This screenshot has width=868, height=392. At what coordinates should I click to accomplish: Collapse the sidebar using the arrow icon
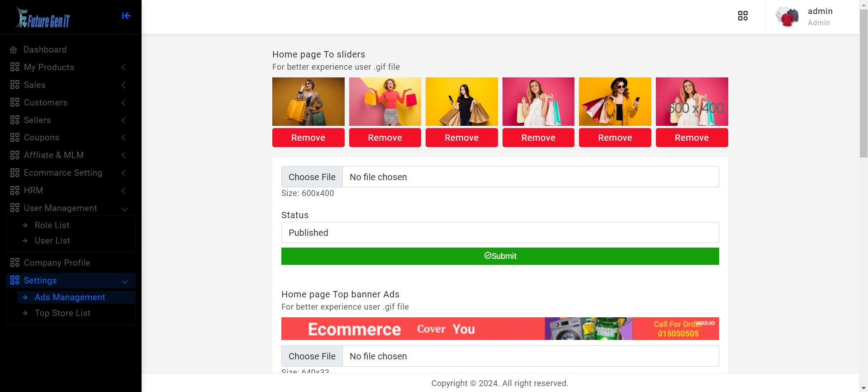point(126,16)
